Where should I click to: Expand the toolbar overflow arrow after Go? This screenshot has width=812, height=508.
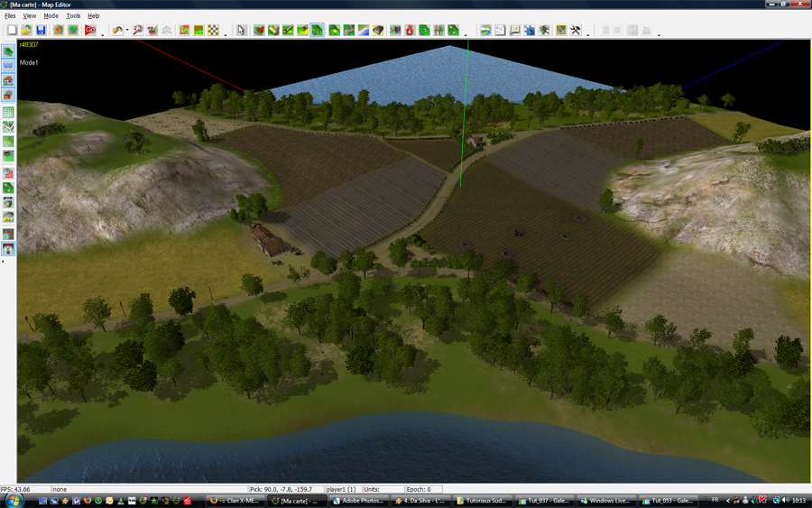(x=103, y=34)
